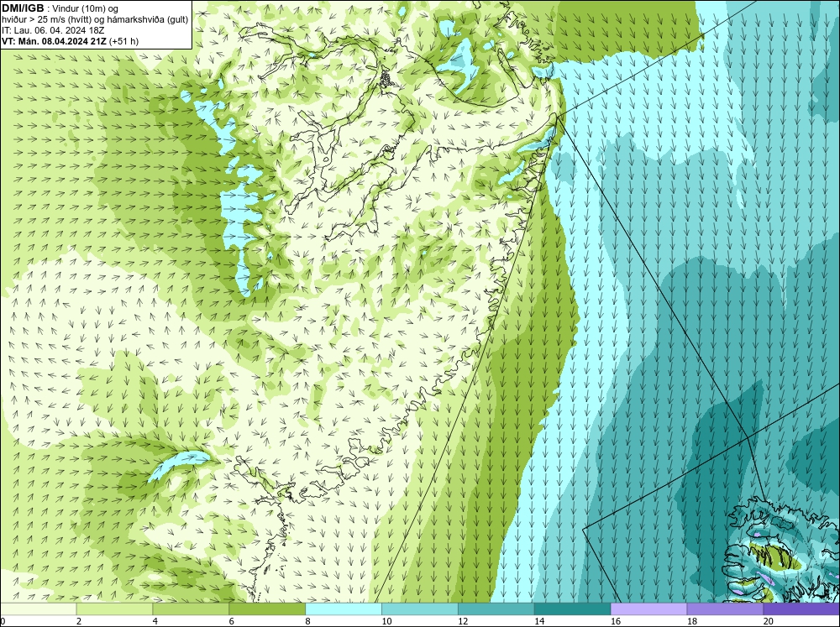Click the legend scale label 8
This screenshot has width=840, height=627.
[308, 621]
